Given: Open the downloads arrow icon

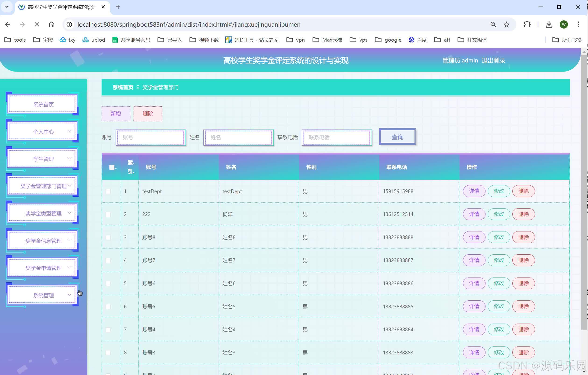Looking at the screenshot, I should pyautogui.click(x=549, y=25).
